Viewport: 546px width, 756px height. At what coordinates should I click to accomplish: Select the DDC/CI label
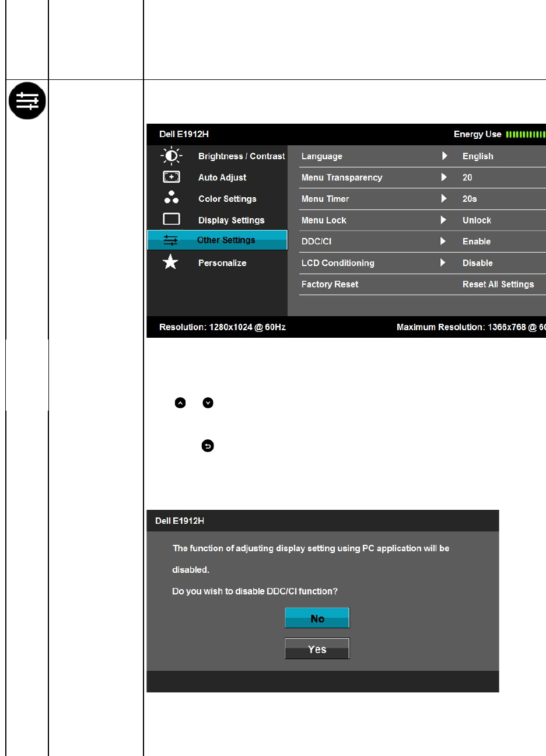coord(316,242)
